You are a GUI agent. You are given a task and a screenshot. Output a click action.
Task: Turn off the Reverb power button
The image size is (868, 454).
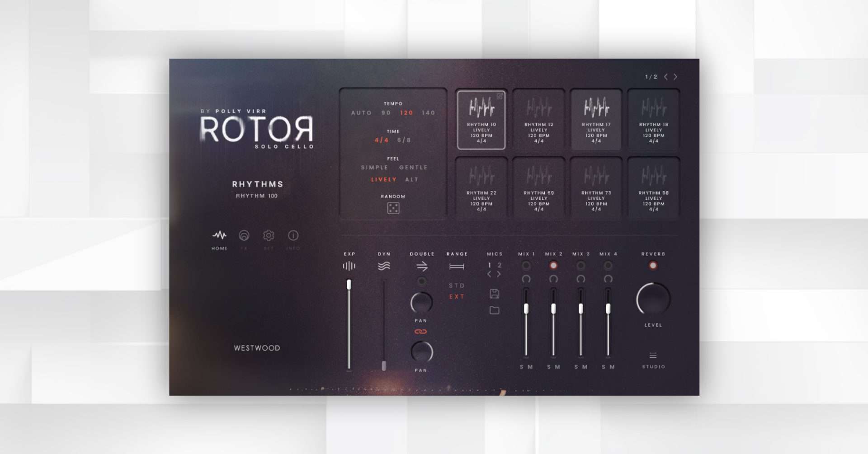(x=653, y=265)
